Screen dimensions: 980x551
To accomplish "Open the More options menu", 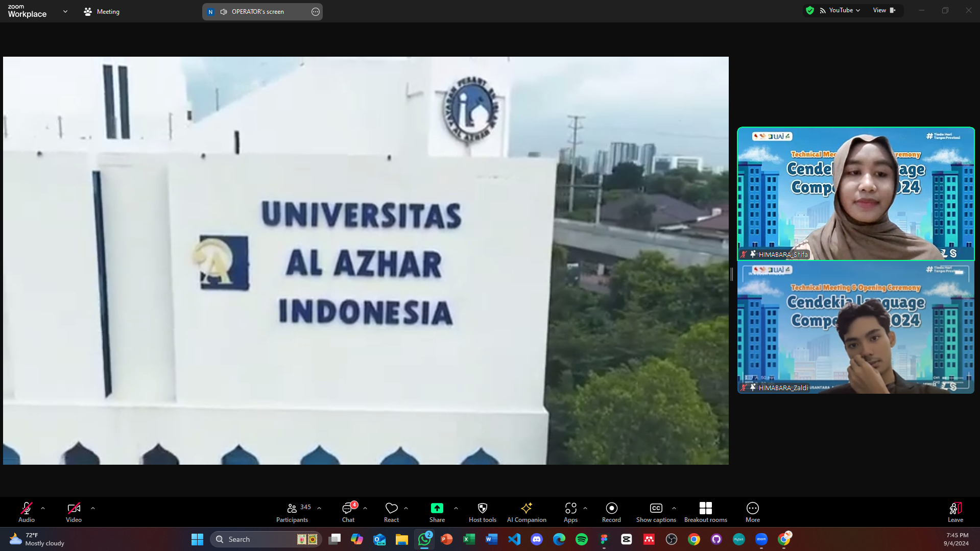I will [x=752, y=512].
